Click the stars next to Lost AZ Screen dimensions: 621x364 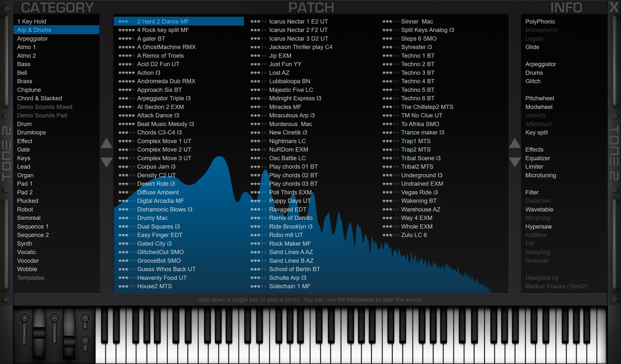(258, 73)
